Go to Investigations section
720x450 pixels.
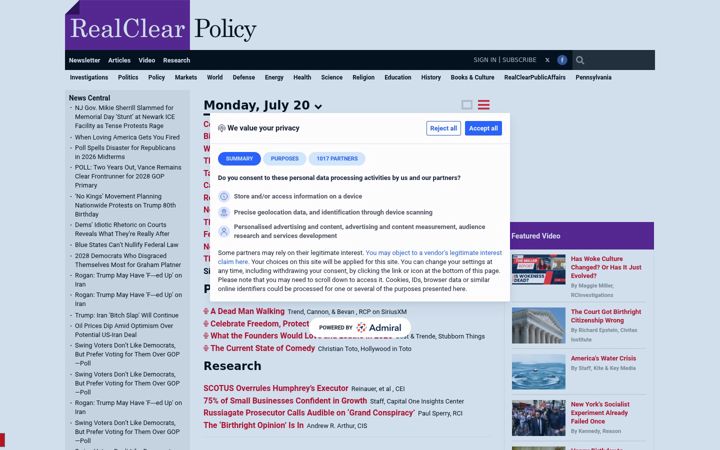coord(89,78)
